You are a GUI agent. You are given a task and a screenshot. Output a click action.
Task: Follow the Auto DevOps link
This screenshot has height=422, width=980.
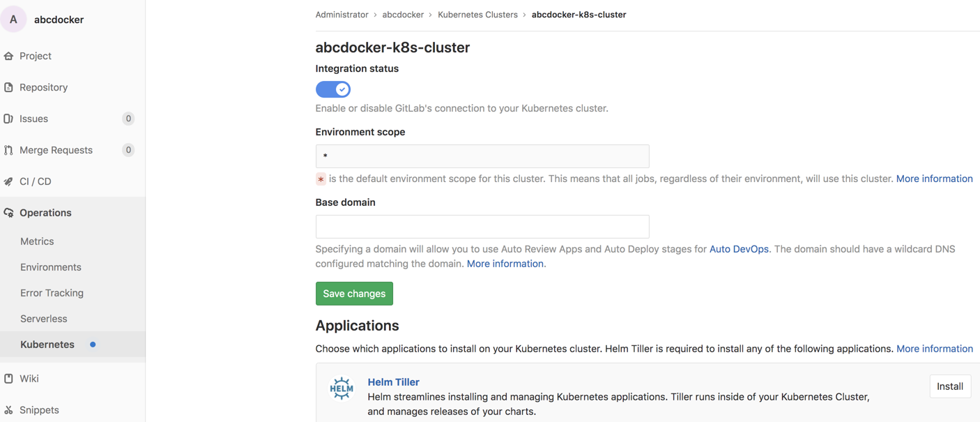739,249
